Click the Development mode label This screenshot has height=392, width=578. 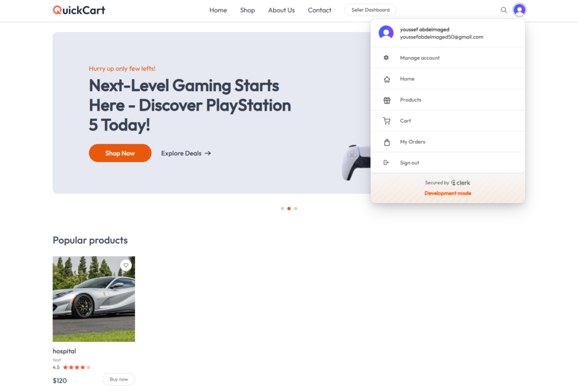[447, 193]
